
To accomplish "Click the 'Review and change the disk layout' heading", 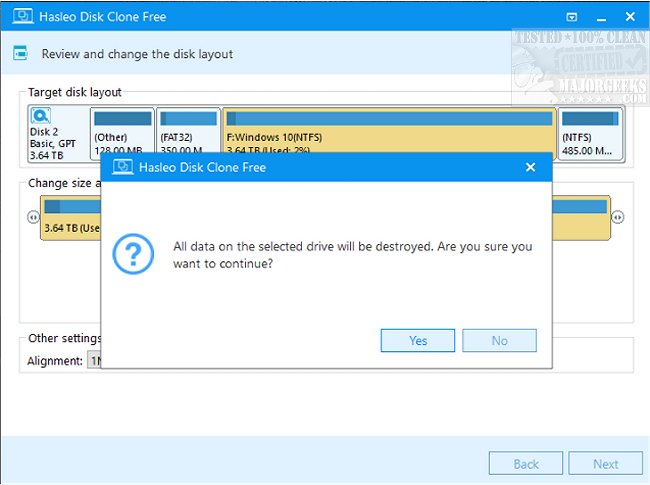I will coord(137,54).
